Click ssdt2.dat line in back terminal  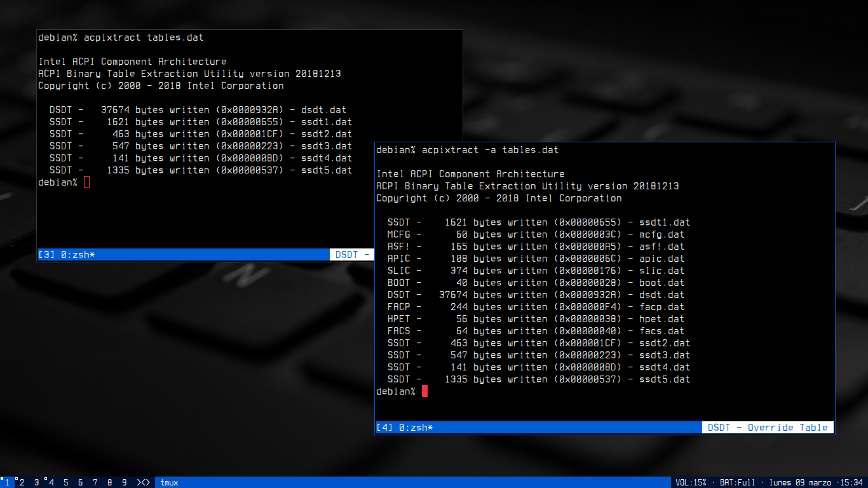201,134
